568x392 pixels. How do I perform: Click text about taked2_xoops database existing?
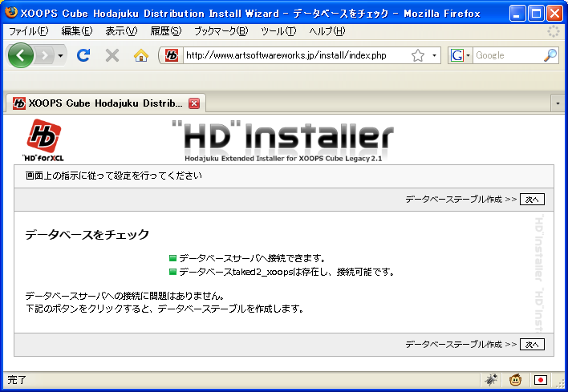[286, 272]
